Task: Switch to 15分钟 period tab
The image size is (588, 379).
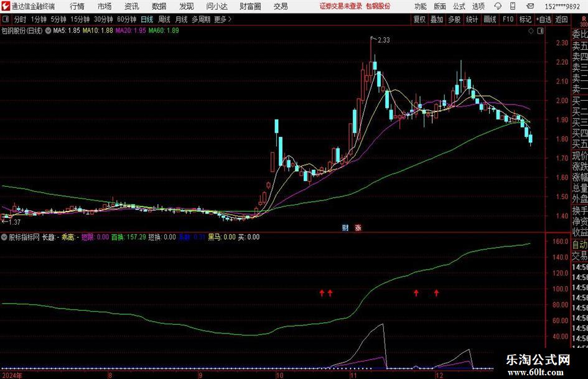Action: tap(80, 19)
